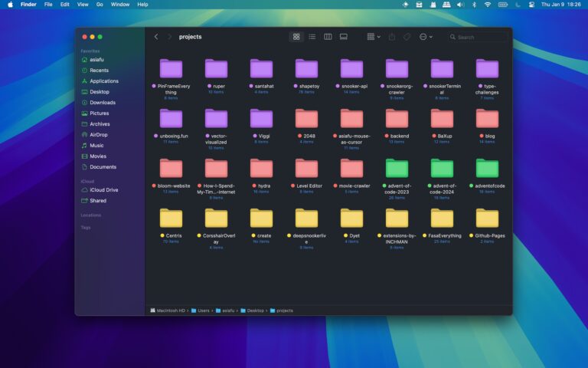Viewport: 588px width, 368px height.
Task: Click into the Finder Search field
Action: tap(478, 37)
